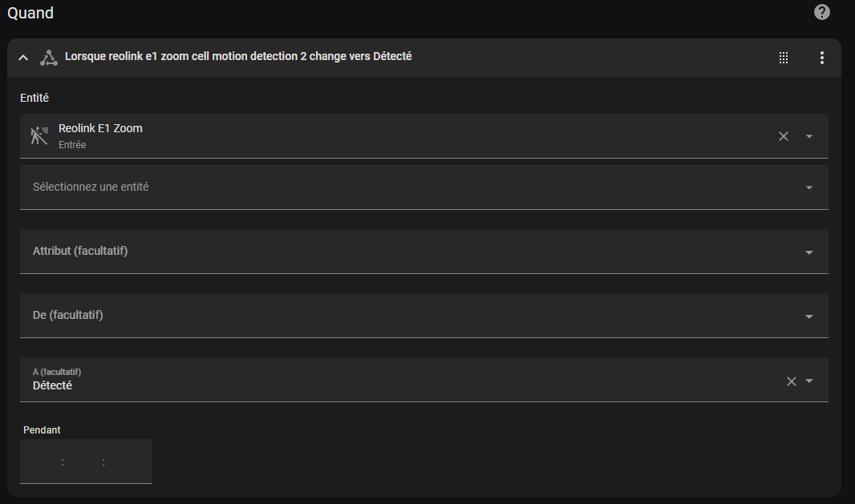Clear the 'Détecté' value with the X

791,381
